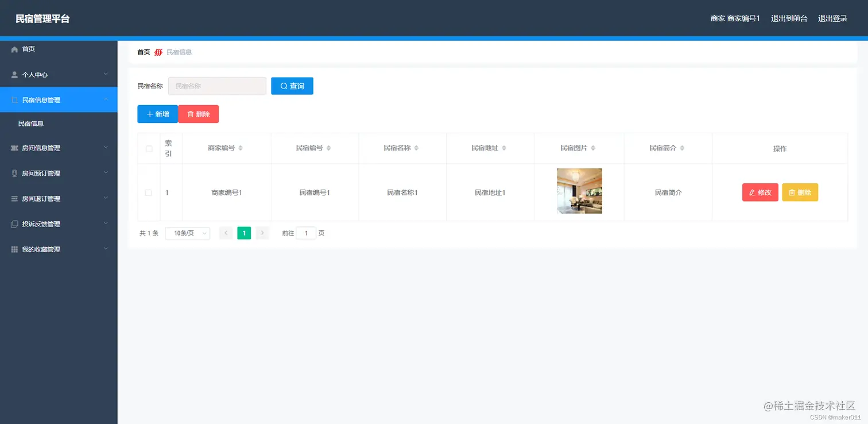Image resolution: width=868 pixels, height=424 pixels.
Task: Expand the 房间退订管理 chevron
Action: (x=106, y=198)
